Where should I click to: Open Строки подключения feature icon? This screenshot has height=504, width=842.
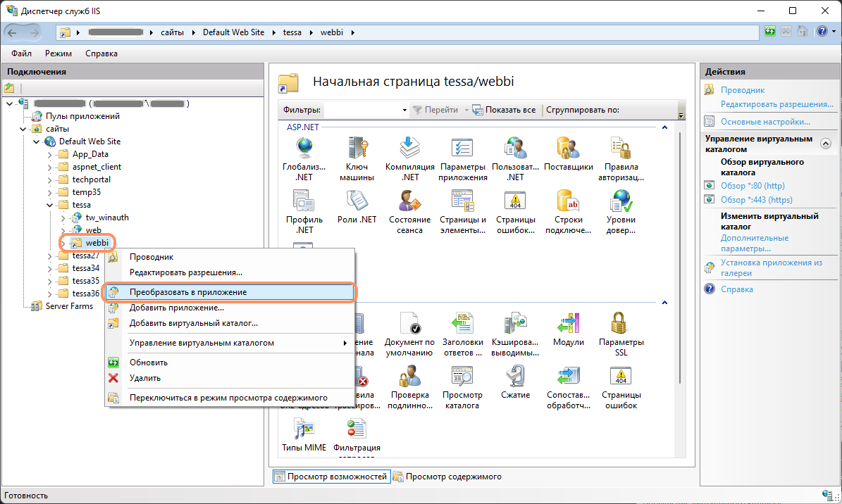(568, 203)
